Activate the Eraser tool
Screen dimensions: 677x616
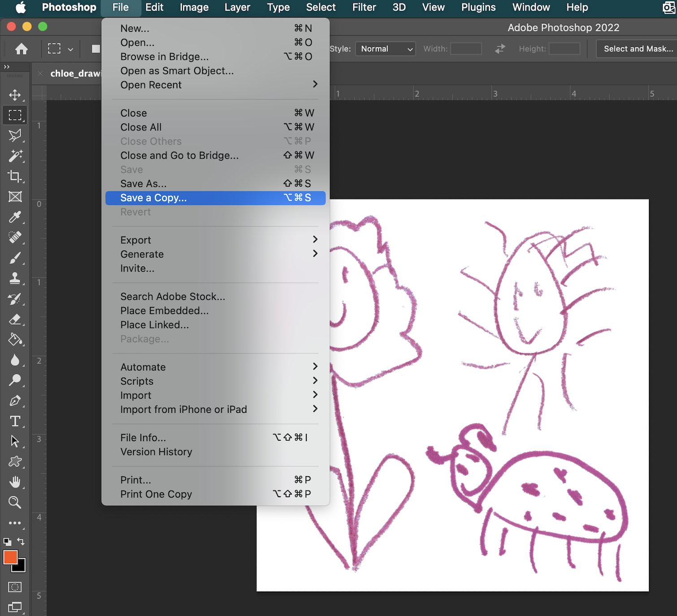click(x=15, y=319)
